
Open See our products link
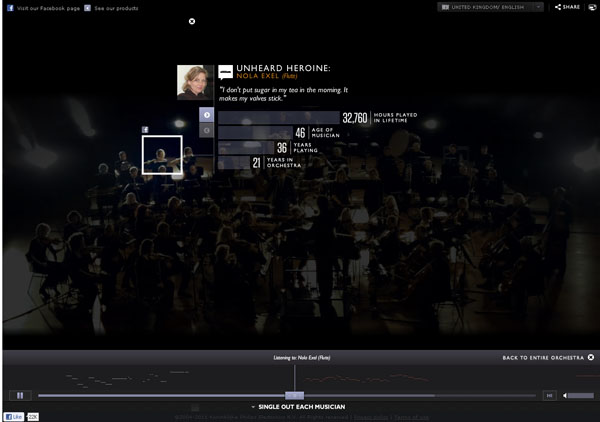[116, 8]
